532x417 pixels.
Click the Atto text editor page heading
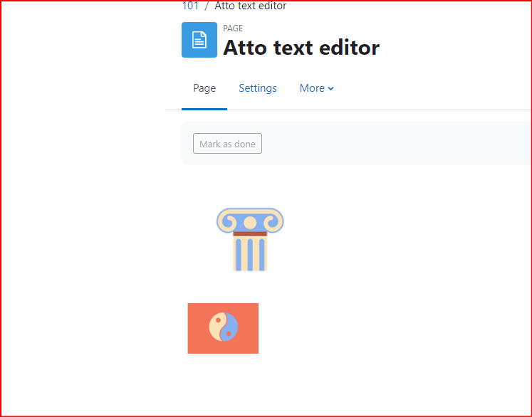[x=301, y=48]
